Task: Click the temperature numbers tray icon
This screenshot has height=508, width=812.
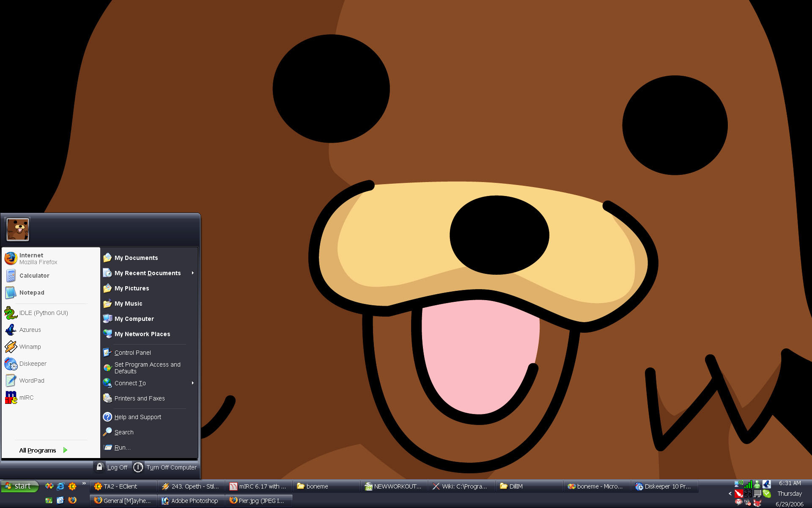Action: tap(748, 494)
